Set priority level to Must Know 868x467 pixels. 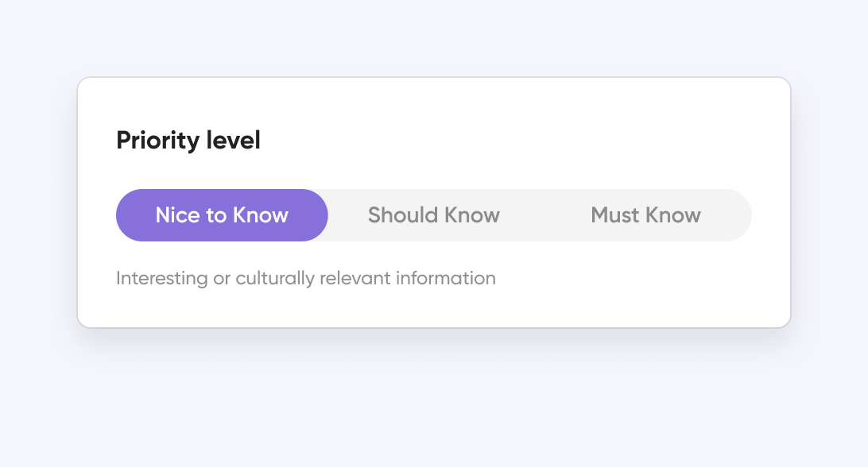pyautogui.click(x=645, y=215)
